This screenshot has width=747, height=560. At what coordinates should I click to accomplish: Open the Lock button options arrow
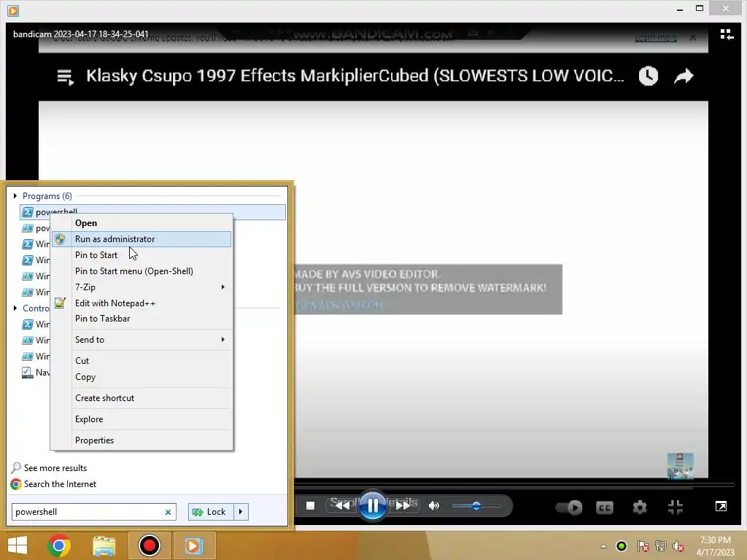point(241,512)
